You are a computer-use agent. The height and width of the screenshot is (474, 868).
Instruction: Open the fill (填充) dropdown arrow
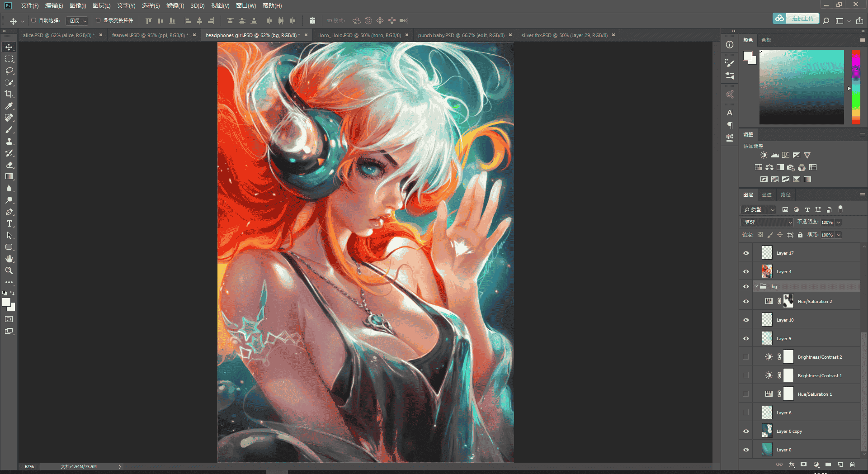(x=839, y=235)
